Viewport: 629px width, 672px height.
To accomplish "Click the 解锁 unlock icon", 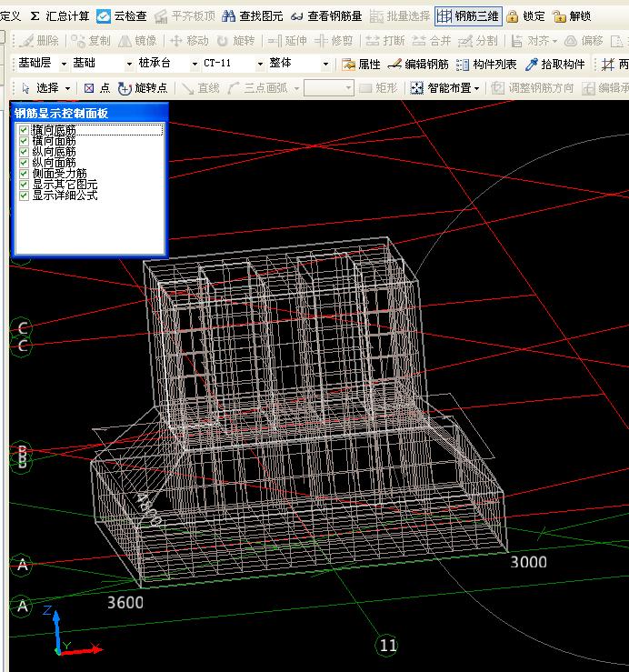I will [559, 16].
